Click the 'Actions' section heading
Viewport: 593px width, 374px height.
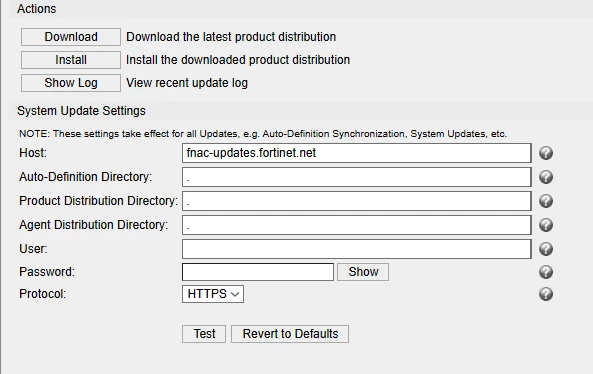coord(37,9)
